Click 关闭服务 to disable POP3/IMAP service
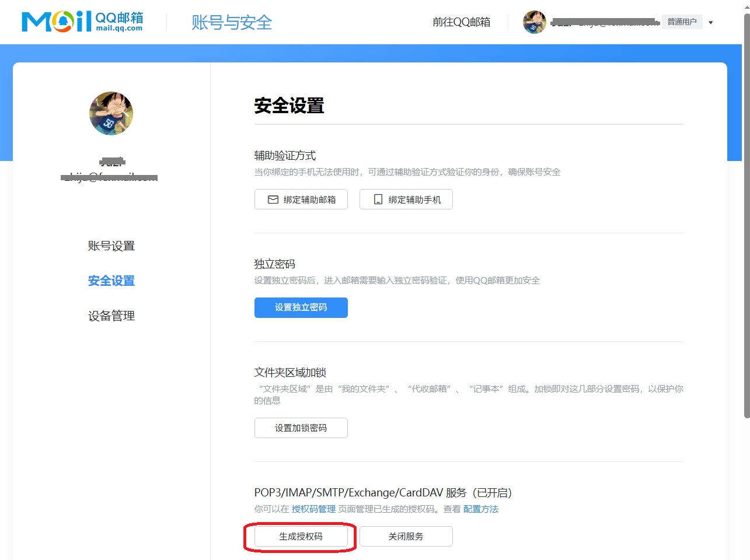This screenshot has height=560, width=750. 406,537
